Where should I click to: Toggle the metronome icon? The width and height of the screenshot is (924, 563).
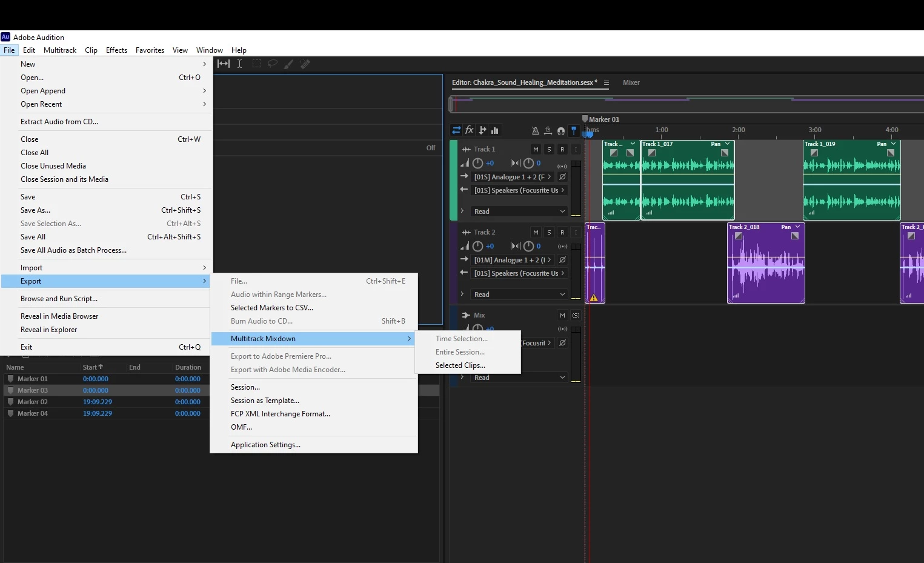click(535, 130)
